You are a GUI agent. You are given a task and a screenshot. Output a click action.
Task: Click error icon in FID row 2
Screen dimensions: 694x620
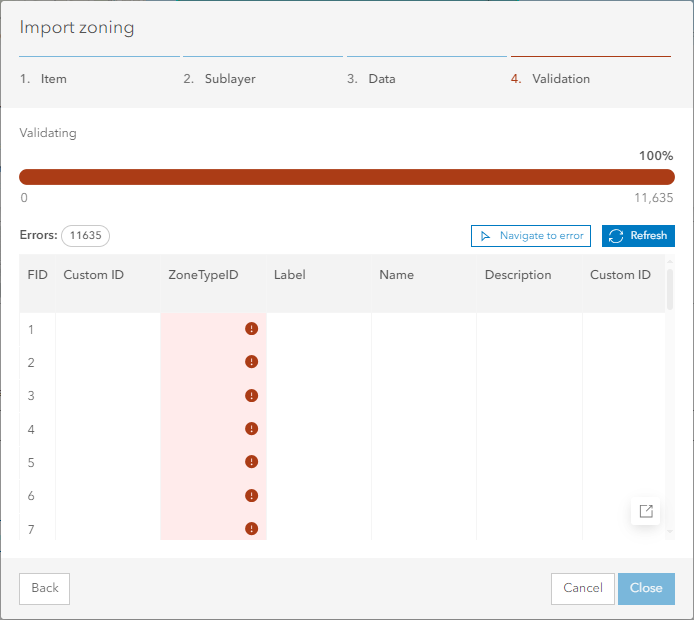(251, 362)
